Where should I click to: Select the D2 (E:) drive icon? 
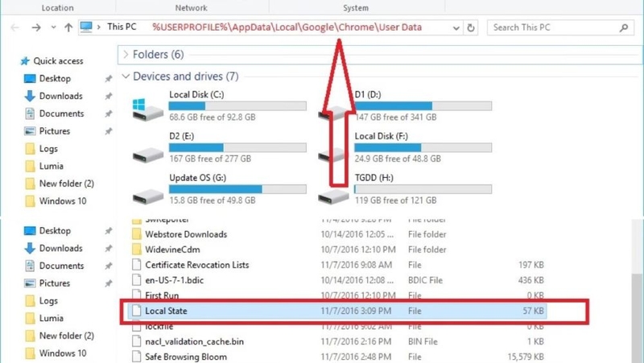point(148,155)
